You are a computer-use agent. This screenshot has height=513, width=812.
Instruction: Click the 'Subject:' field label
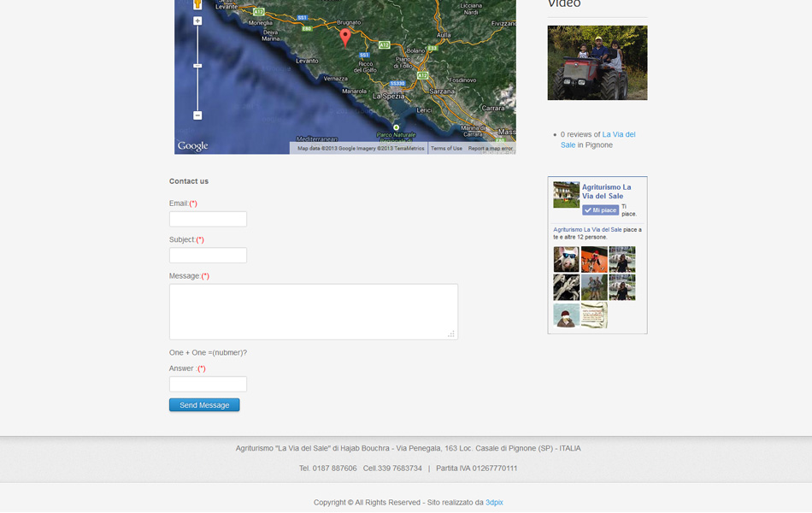(x=182, y=239)
